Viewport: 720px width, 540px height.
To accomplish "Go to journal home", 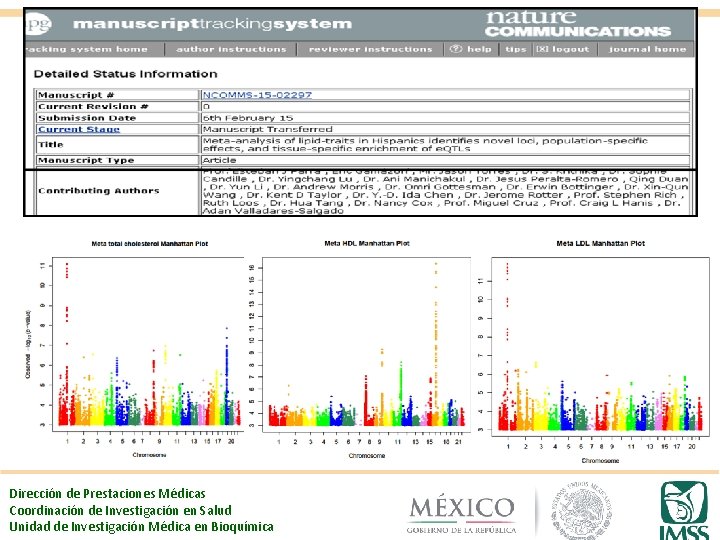I will coord(647,49).
